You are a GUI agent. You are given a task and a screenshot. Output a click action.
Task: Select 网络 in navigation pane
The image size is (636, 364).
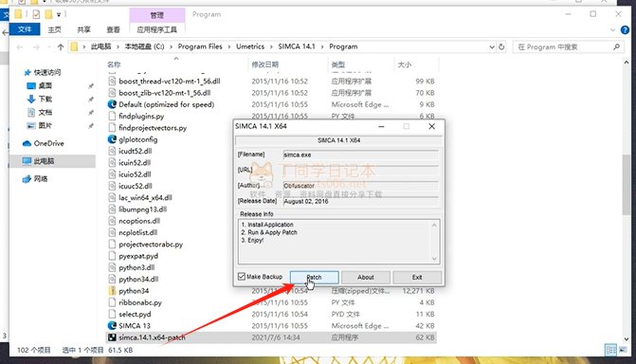pos(40,179)
